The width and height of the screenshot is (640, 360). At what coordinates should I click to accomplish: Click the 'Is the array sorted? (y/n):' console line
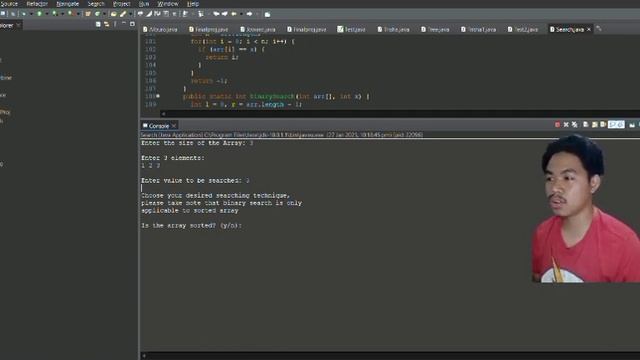(191, 225)
